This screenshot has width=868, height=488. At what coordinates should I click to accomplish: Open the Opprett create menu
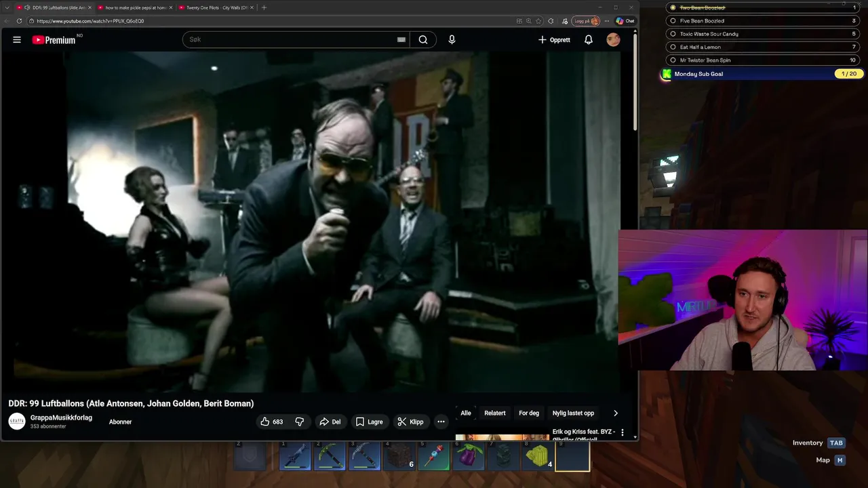pyautogui.click(x=554, y=40)
